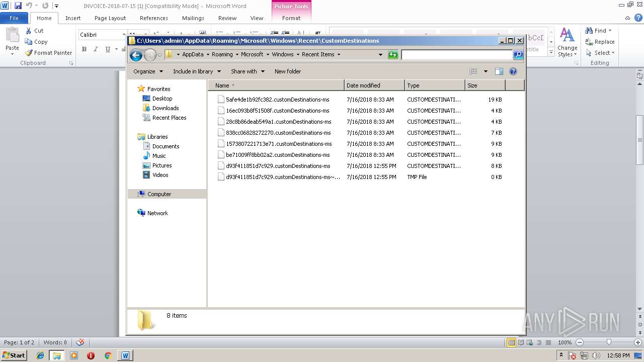Image resolution: width=644 pixels, height=362 pixels.
Task: Click the Copy icon in Word ribbon
Action: click(29, 42)
